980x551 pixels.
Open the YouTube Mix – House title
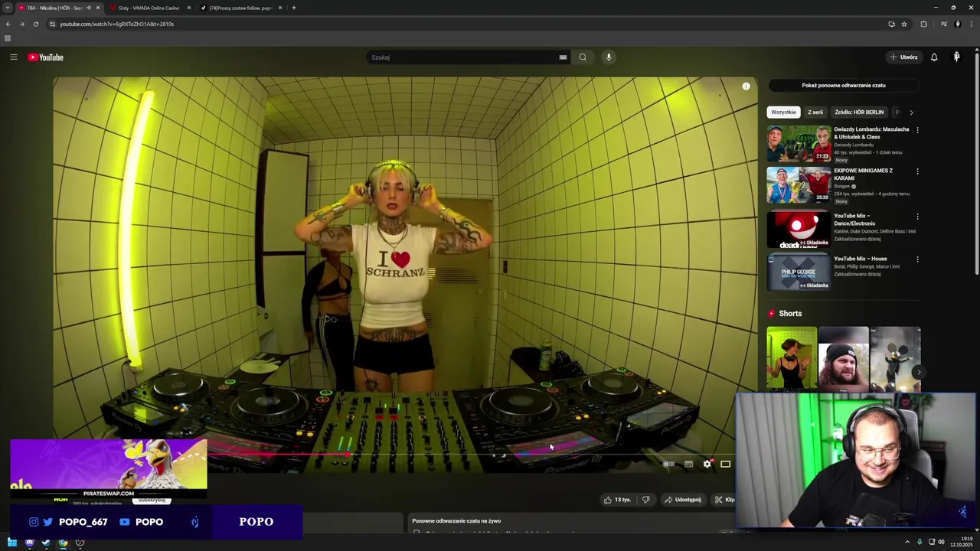tap(861, 259)
